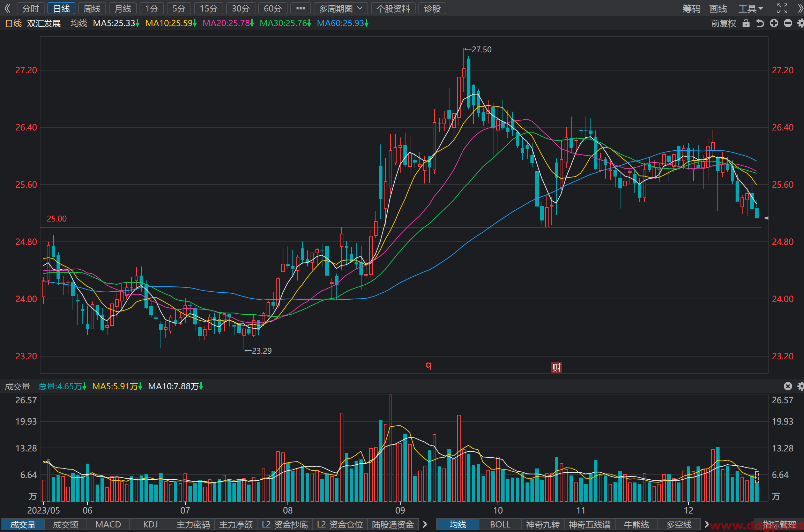Open 画线 drawing tools
The image size is (804, 532).
point(718,8)
